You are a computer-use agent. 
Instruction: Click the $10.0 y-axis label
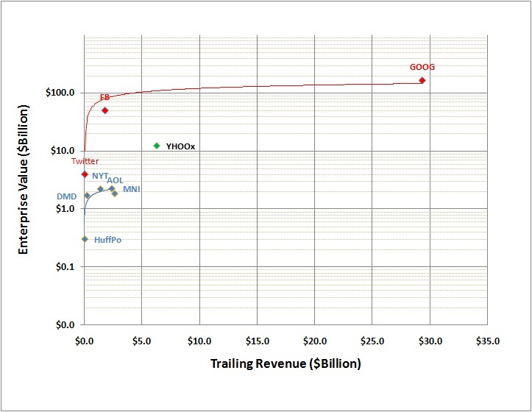(63, 150)
